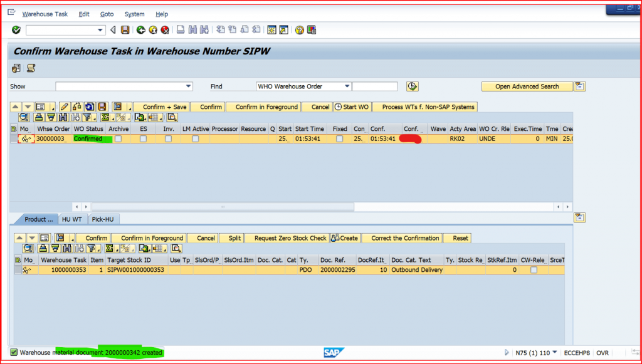Tick the LM Active checkbox in warehouse order row

click(196, 139)
